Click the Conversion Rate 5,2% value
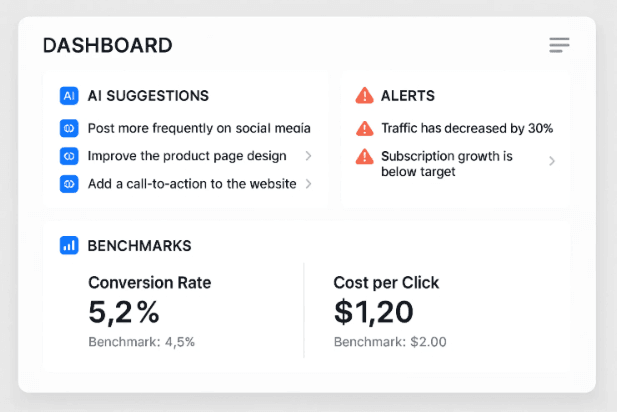 tap(124, 312)
